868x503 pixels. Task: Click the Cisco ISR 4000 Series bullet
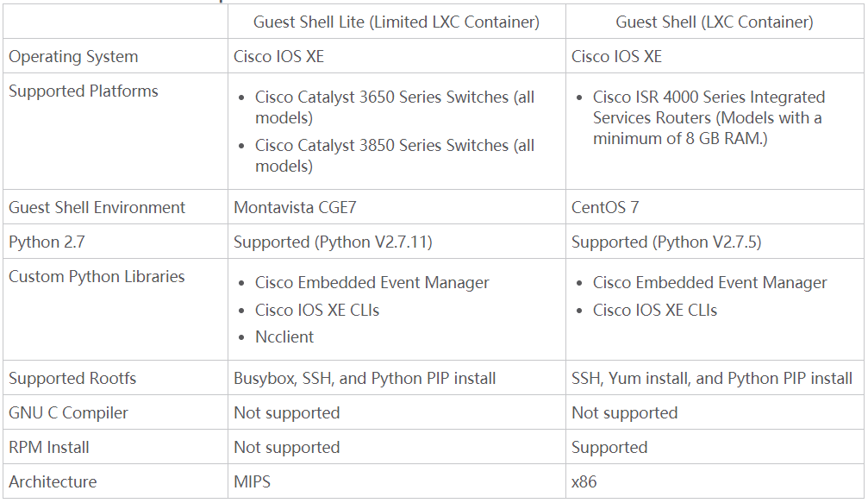(709, 117)
